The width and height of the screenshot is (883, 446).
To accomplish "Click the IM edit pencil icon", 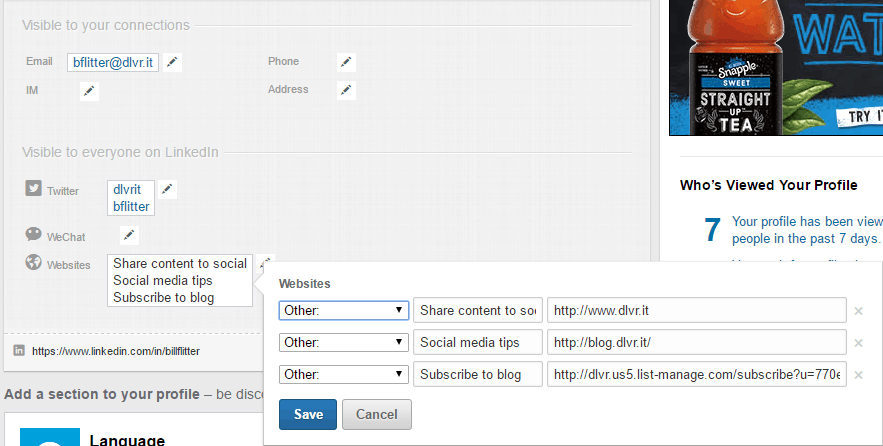I will [89, 91].
